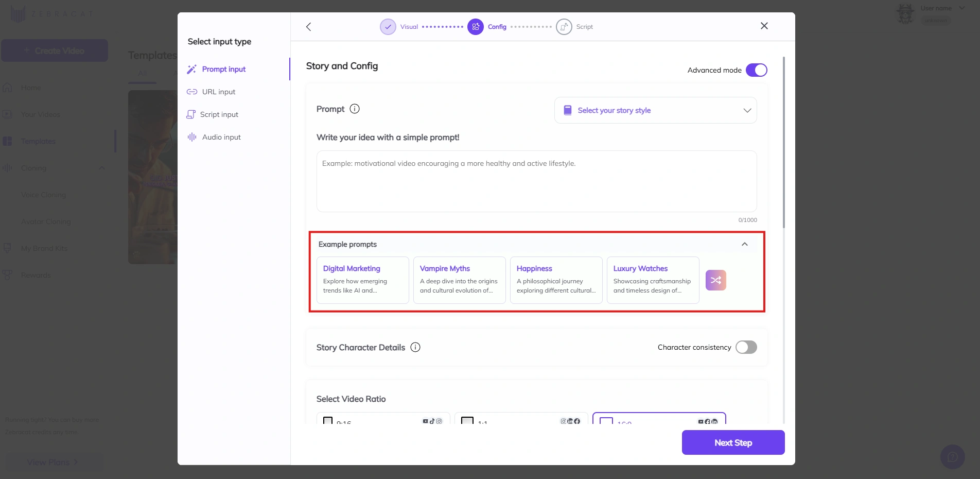Click the Config step icon
The width and height of the screenshot is (980, 479).
476,27
